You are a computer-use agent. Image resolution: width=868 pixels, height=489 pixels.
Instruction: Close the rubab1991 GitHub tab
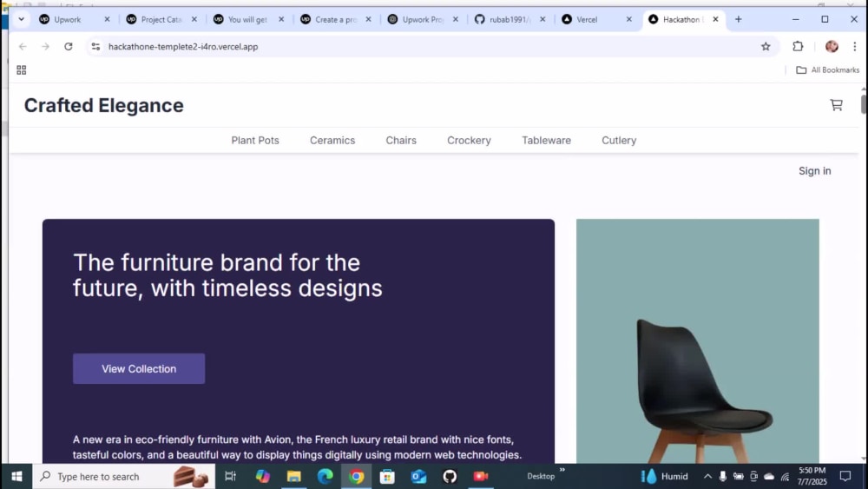(542, 19)
